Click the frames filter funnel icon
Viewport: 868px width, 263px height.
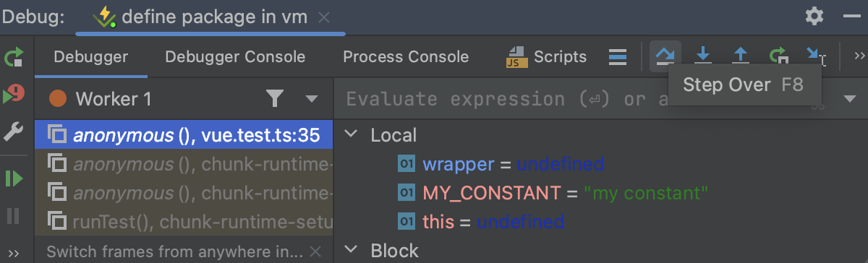(275, 98)
